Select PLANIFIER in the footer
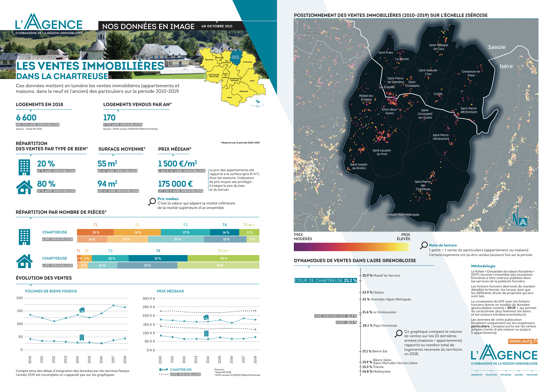Screen dimensions: 554x392 click(491, 375)
